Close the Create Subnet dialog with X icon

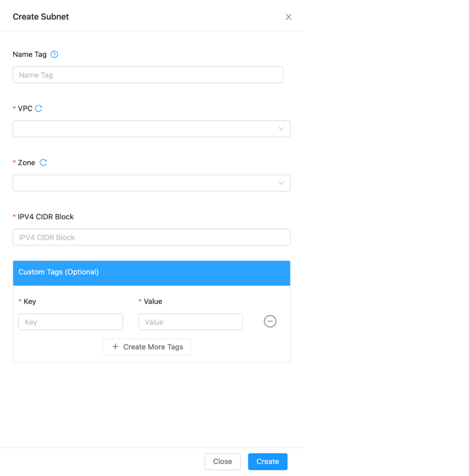[x=288, y=17]
